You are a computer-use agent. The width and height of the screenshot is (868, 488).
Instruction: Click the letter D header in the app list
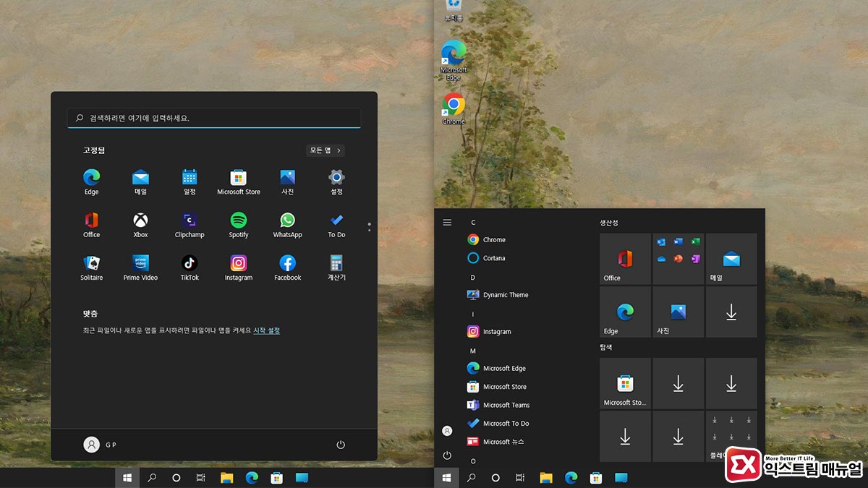click(x=473, y=277)
